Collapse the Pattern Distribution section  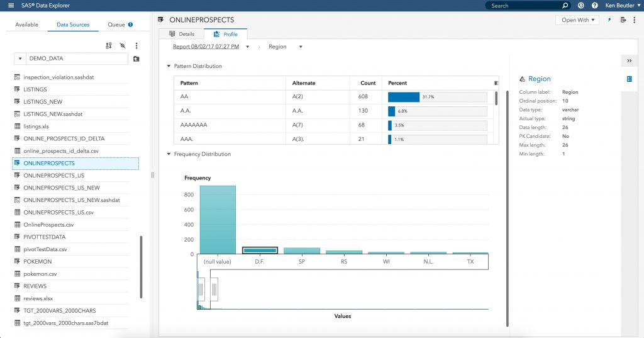[x=169, y=66]
